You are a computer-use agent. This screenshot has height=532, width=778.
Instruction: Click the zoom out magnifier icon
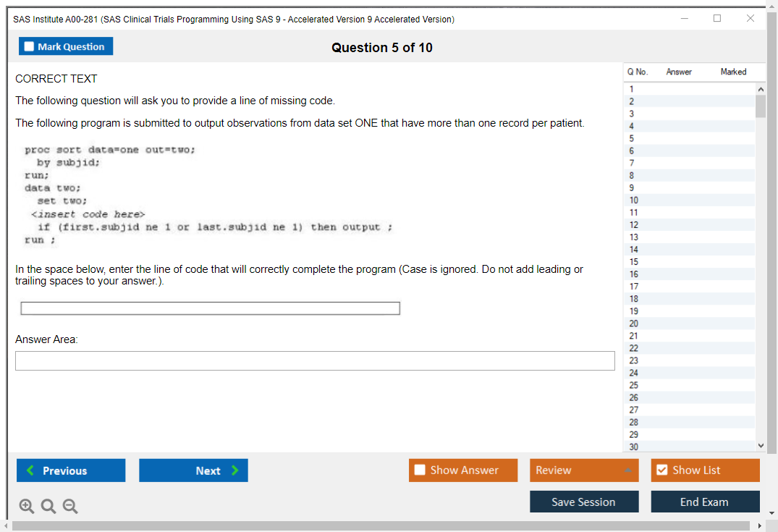point(70,507)
